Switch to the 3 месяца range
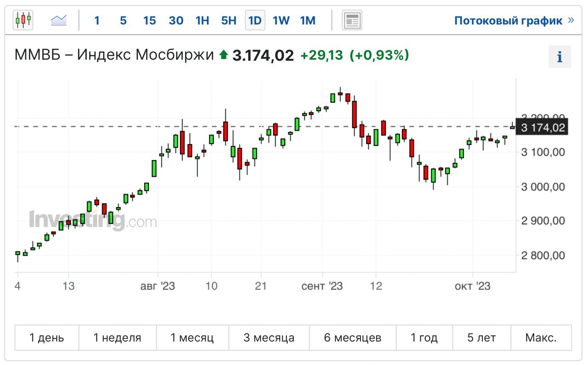Screen dimensions: 588x365 point(269,338)
